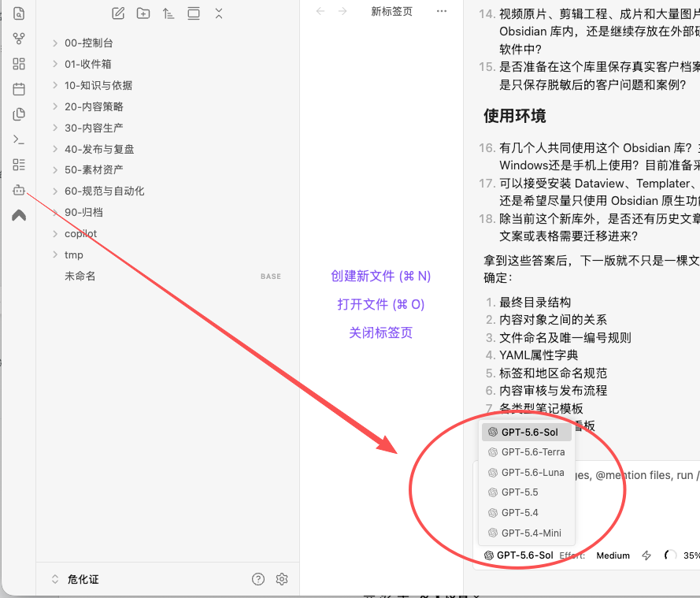This screenshot has height=598, width=700.
Task: Open the templates copy icon in ribbon
Action: tap(19, 114)
